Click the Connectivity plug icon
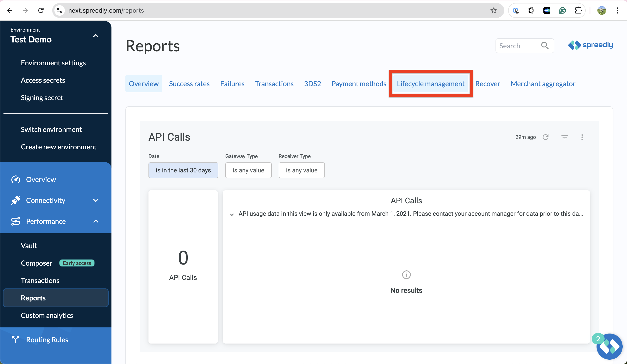 click(x=16, y=200)
